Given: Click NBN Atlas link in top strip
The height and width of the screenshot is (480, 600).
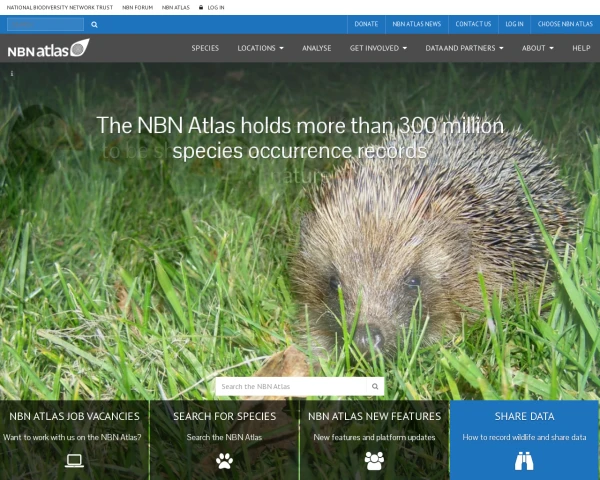Looking at the screenshot, I should 176,7.
